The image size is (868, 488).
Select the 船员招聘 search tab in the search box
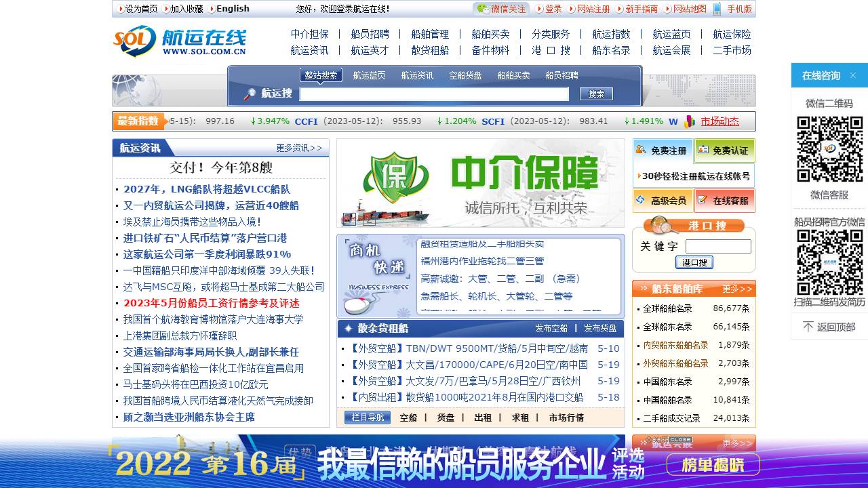561,76
